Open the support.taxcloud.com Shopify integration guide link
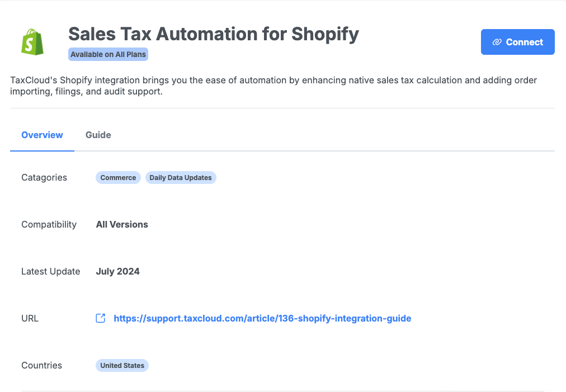The height and width of the screenshot is (392, 566). coord(262,318)
